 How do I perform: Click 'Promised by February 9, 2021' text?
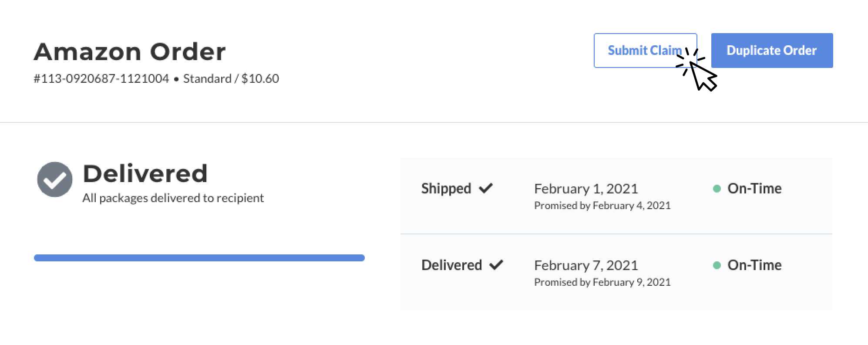click(602, 282)
